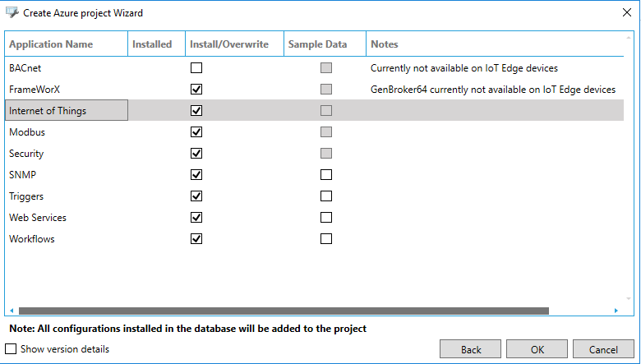Cancel the wizard
641x364 pixels.
click(x=602, y=349)
